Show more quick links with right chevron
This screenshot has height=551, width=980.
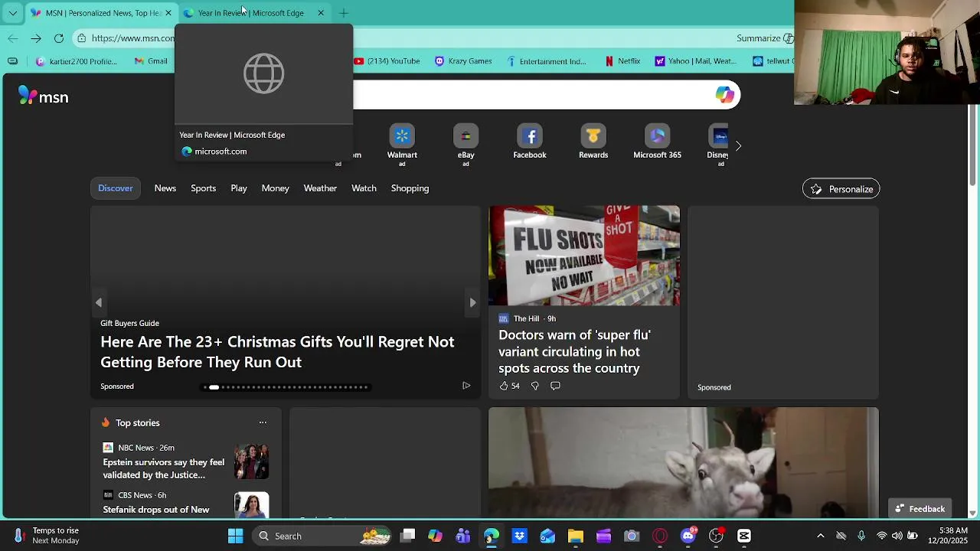click(738, 145)
